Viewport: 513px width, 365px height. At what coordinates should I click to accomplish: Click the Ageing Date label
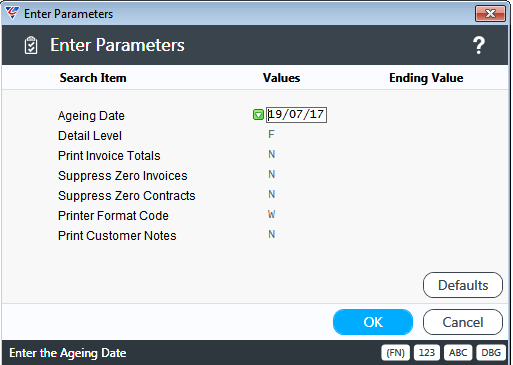pos(91,116)
